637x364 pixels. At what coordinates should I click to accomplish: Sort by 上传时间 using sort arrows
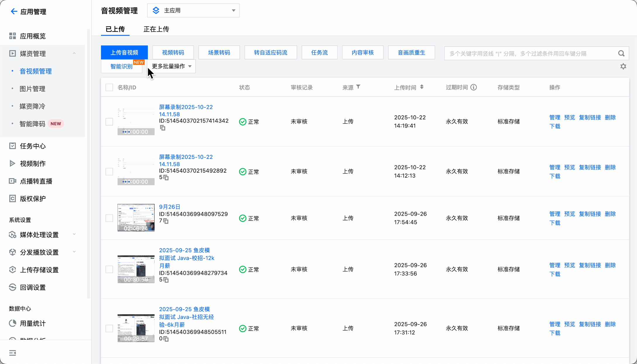pyautogui.click(x=422, y=87)
